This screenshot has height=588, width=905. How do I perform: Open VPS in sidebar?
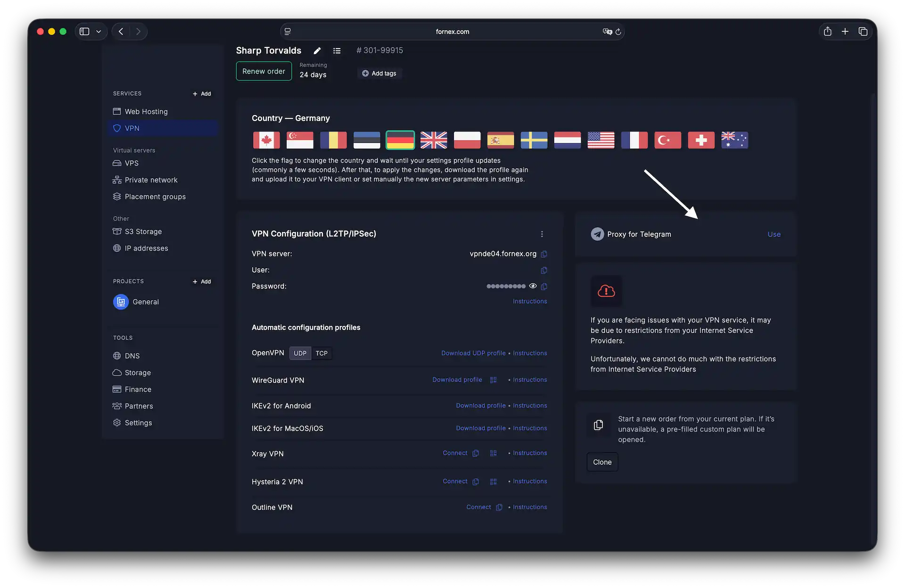(x=163, y=163)
